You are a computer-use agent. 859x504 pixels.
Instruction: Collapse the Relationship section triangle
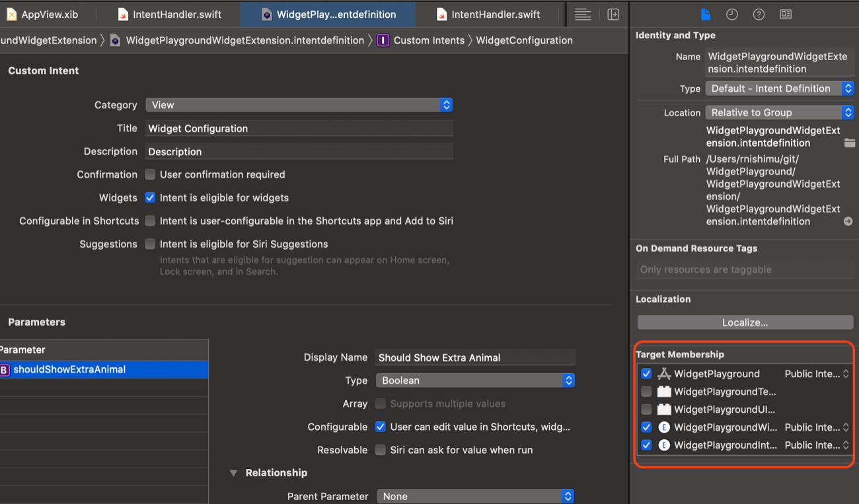pyautogui.click(x=233, y=473)
